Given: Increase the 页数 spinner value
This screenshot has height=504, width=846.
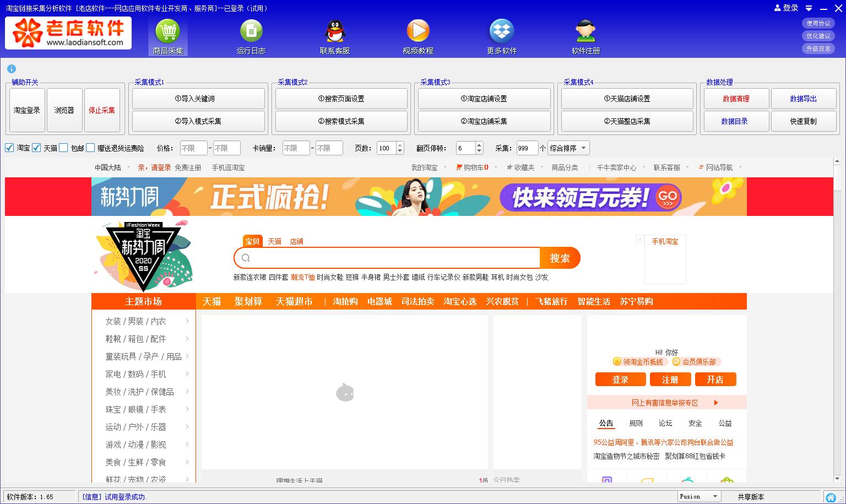Looking at the screenshot, I should coord(400,145).
